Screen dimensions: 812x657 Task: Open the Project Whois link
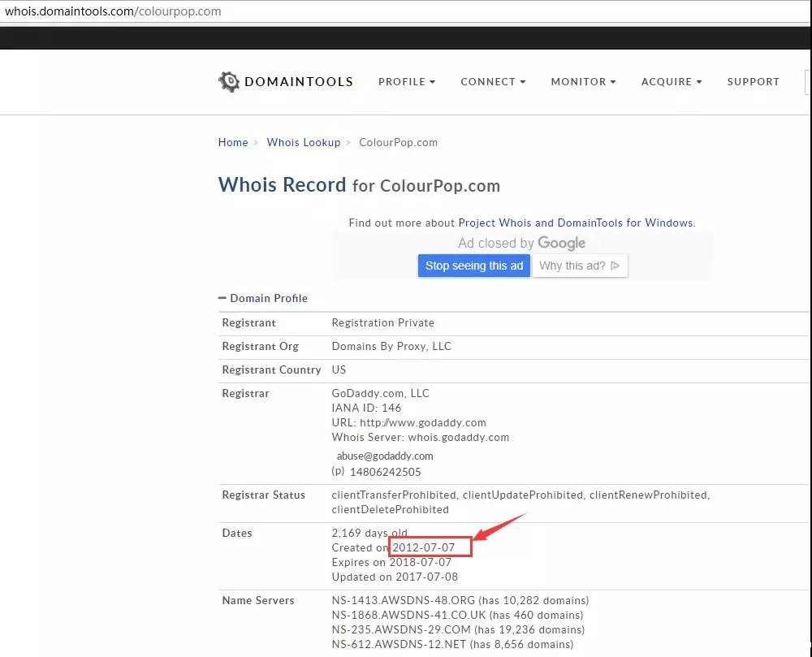pos(495,223)
